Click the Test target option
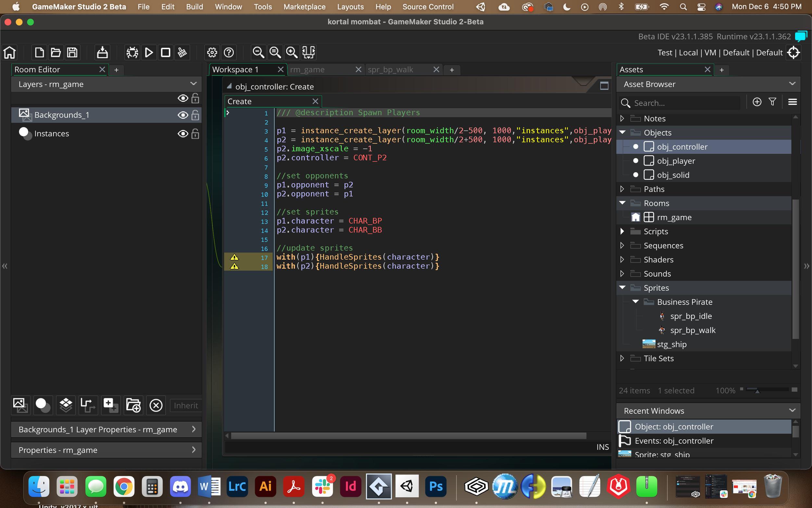Image resolution: width=812 pixels, height=508 pixels. (x=665, y=53)
